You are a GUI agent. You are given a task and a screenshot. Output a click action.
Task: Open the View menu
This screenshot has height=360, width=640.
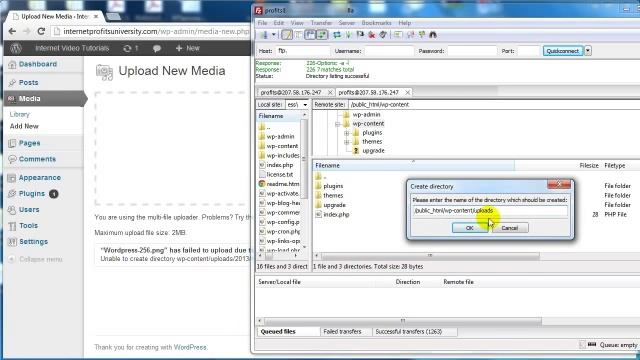(x=297, y=23)
